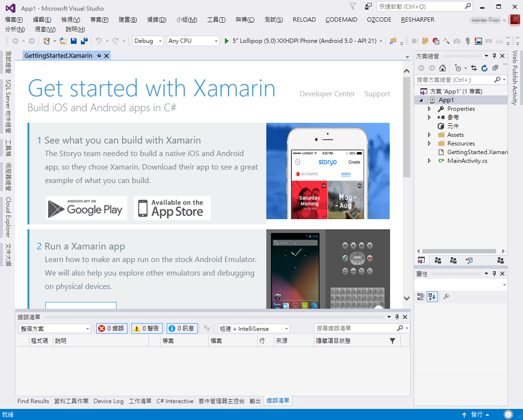Screen dimensions: 523x420
Task: Open the 整個方案 scope dropdown
Action: click(55, 328)
